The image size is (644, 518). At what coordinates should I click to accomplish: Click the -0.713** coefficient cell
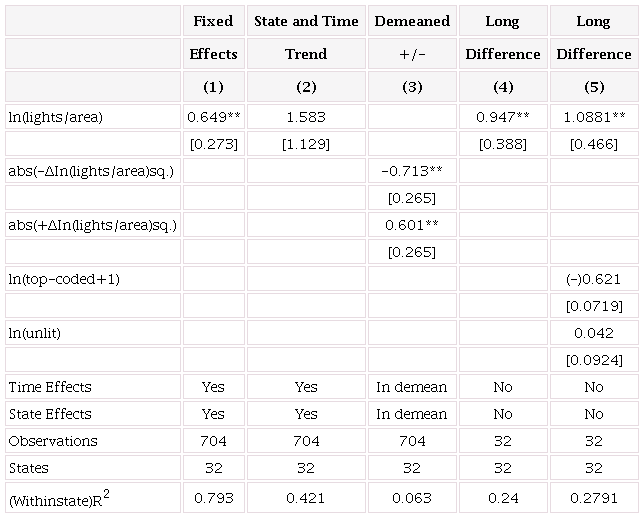point(412,171)
